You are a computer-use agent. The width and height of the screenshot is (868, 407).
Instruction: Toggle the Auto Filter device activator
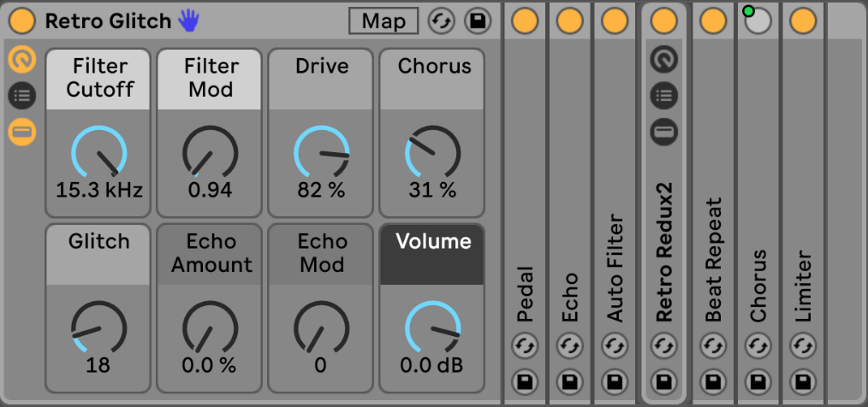pyautogui.click(x=615, y=21)
